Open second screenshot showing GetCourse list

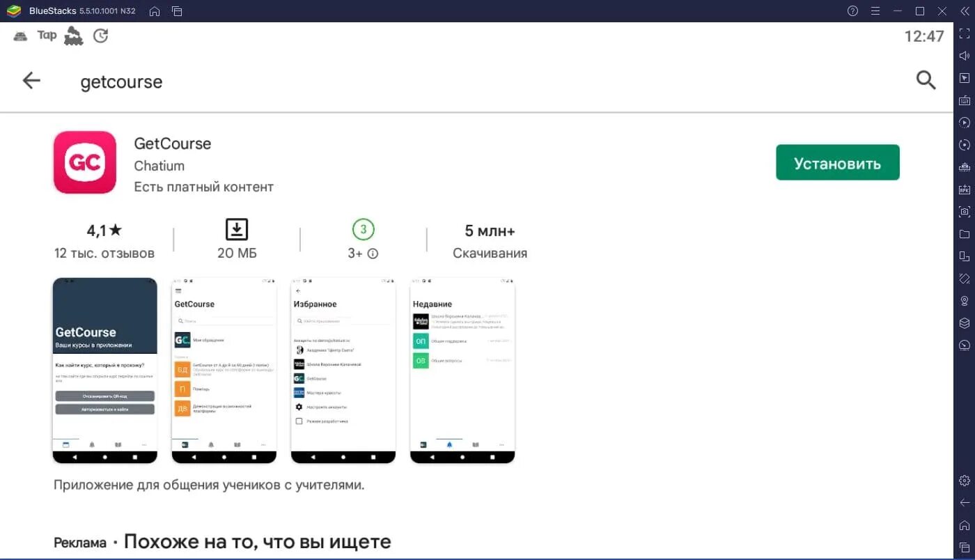coord(224,371)
